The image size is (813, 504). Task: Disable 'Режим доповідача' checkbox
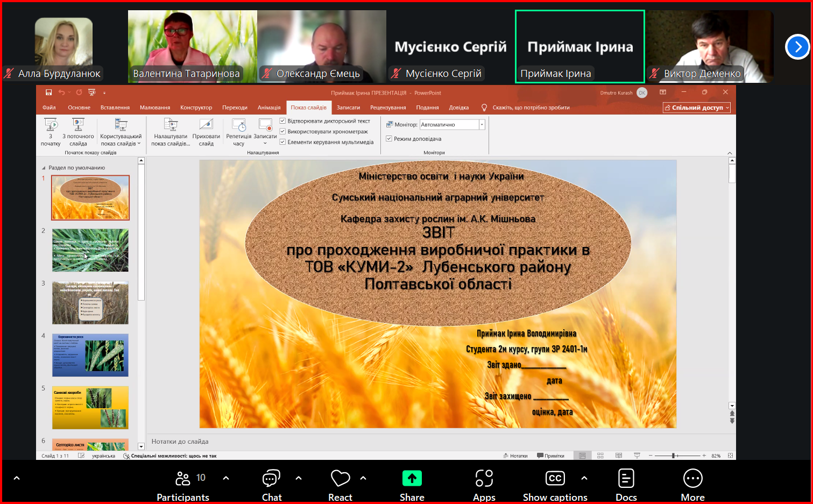tap(389, 139)
